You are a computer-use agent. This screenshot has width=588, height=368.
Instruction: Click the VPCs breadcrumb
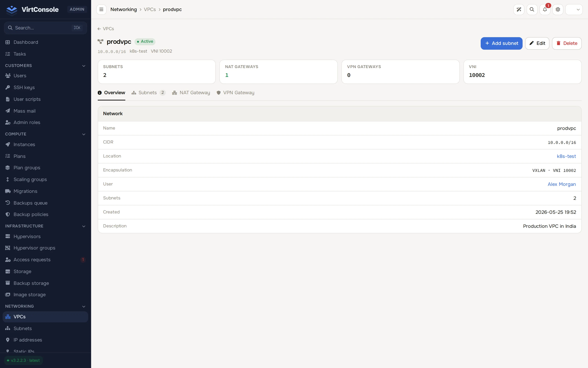[150, 10]
